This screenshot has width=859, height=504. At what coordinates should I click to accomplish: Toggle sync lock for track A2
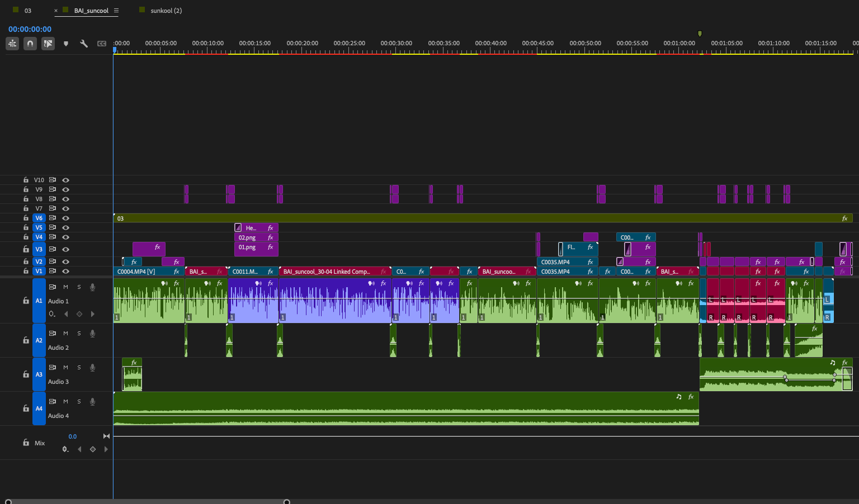click(52, 334)
